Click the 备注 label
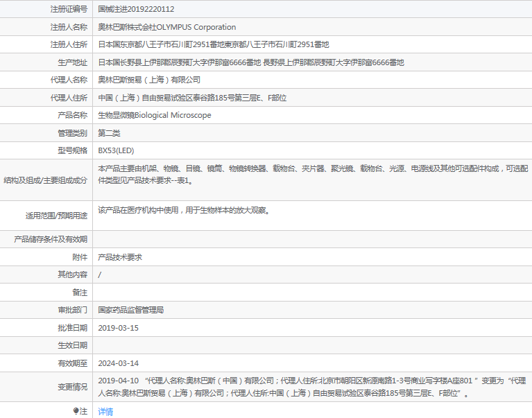532x418 pixels. click(80, 293)
